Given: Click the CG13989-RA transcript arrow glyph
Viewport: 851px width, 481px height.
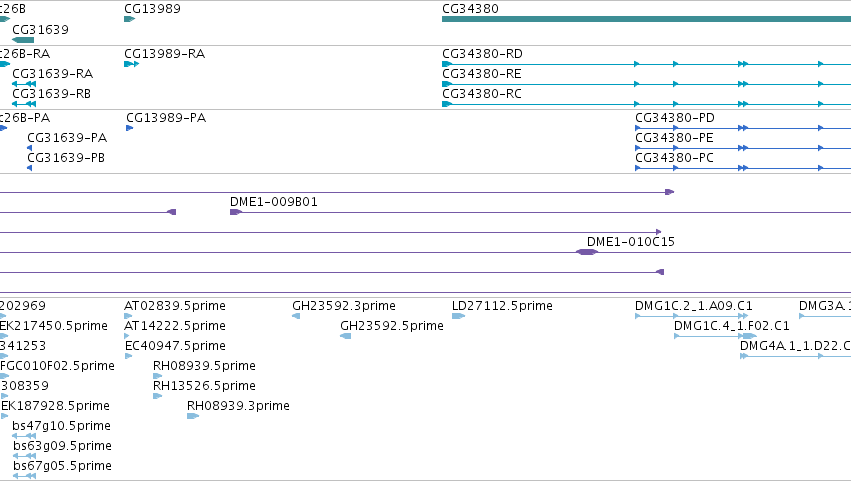Looking at the screenshot, I should [x=131, y=64].
